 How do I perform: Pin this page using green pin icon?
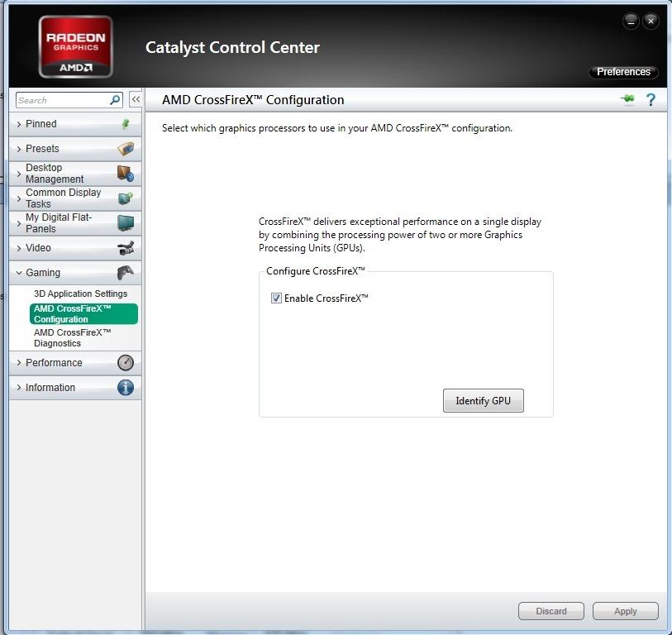point(628,99)
